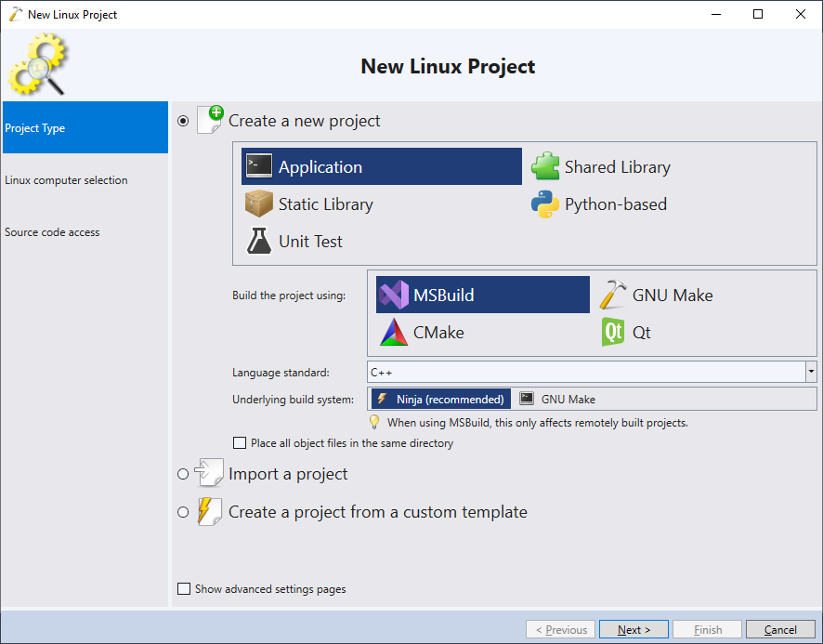Click the gears and magnifier wizard logo

(37, 64)
